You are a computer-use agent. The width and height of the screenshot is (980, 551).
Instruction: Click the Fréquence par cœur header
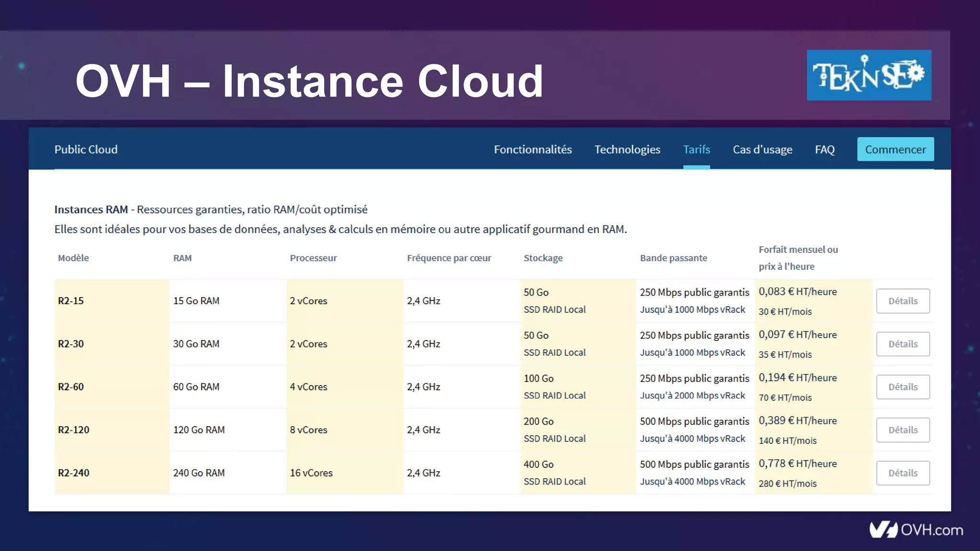click(449, 258)
